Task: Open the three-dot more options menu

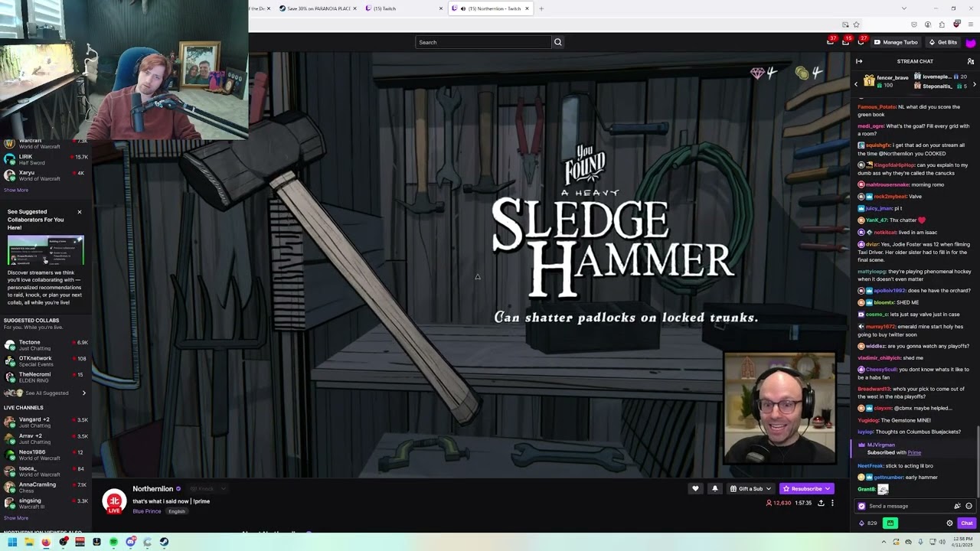Action: click(832, 503)
